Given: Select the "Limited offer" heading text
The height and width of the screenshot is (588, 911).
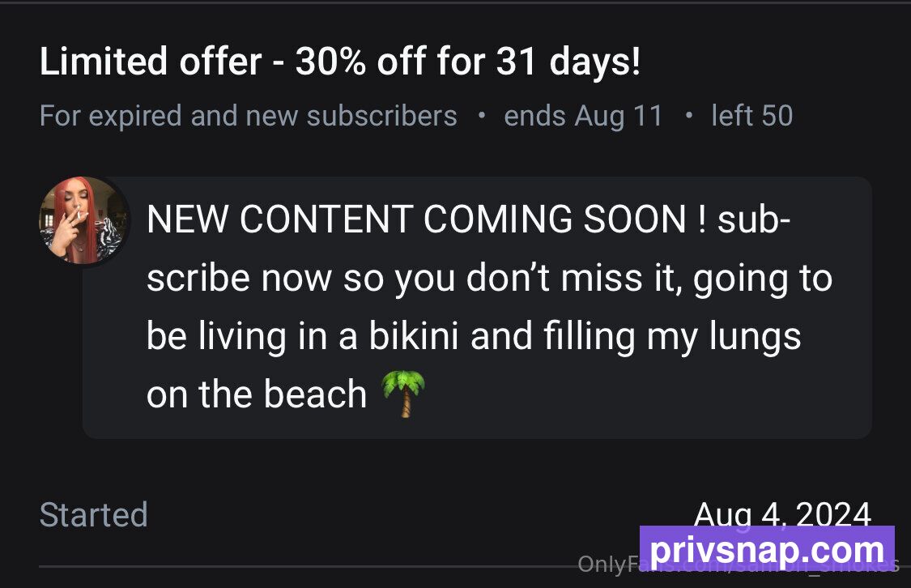Looking at the screenshot, I should (151, 62).
